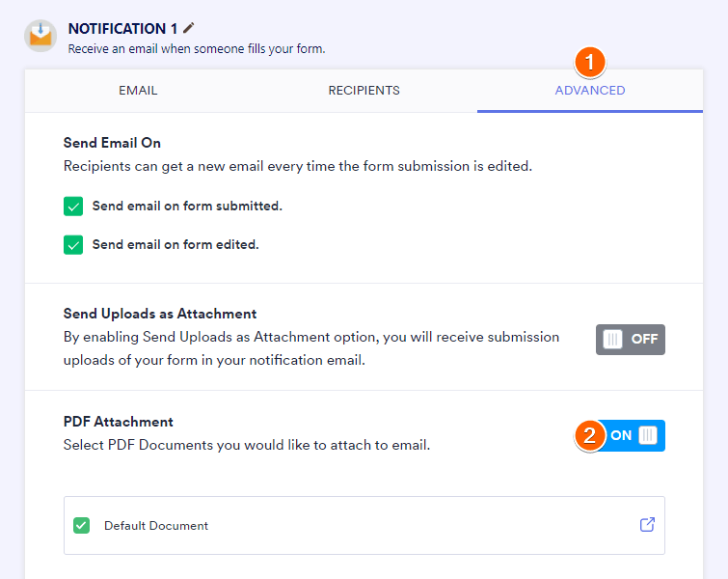Click the orange step 1 marker
This screenshot has width=728, height=579.
[x=590, y=64]
